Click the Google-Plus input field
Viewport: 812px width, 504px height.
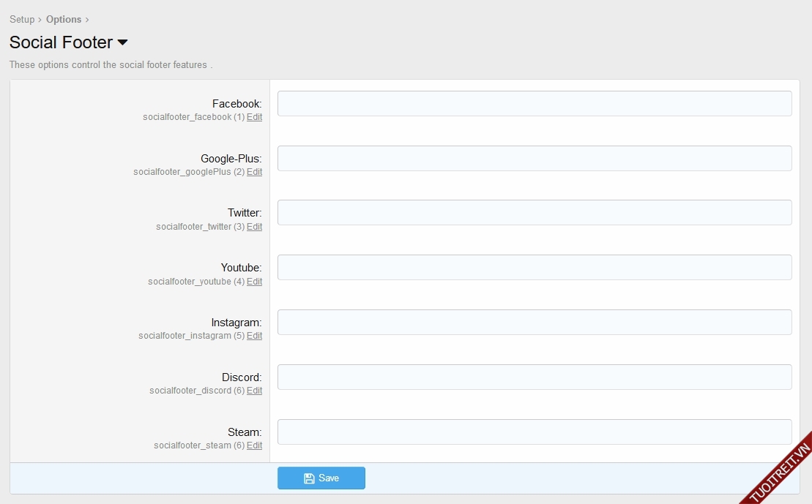(x=534, y=158)
